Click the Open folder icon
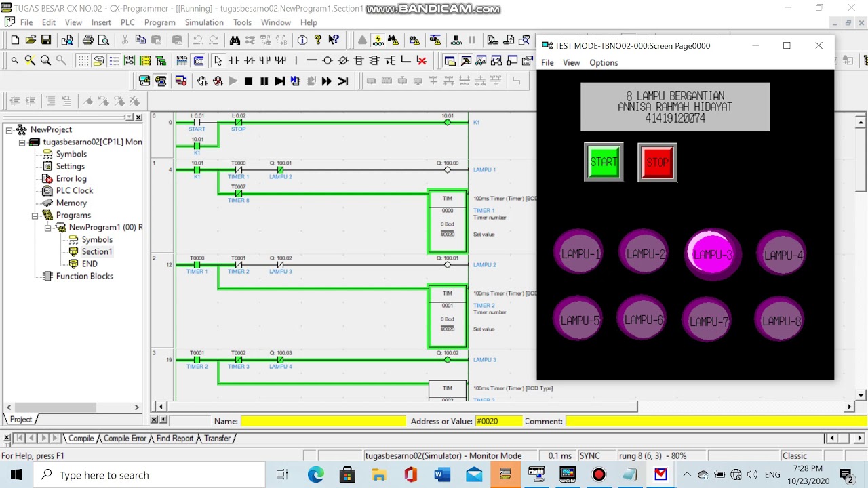 [31, 40]
